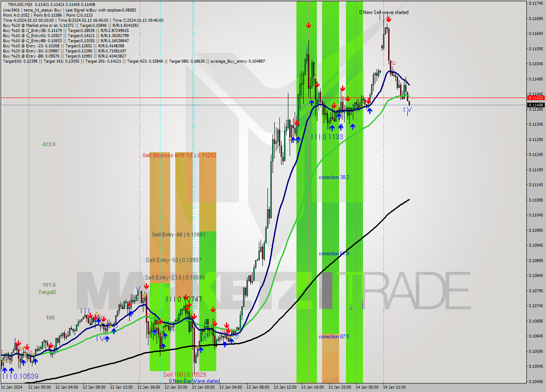This screenshot has width=546, height=392.
Task: Click the '12 Jan 16:00' time axis label
Action: 149,387
